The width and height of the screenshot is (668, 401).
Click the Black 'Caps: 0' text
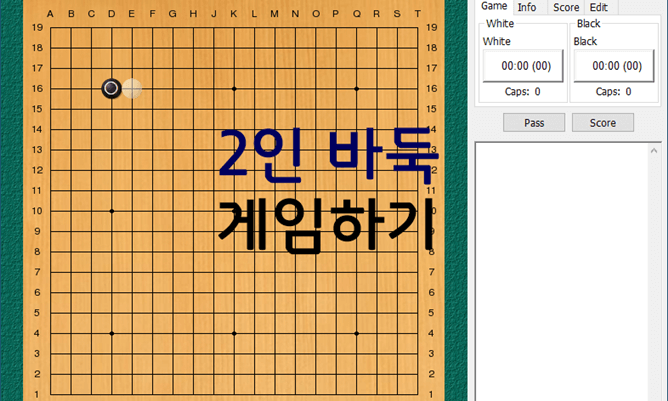pyautogui.click(x=613, y=92)
